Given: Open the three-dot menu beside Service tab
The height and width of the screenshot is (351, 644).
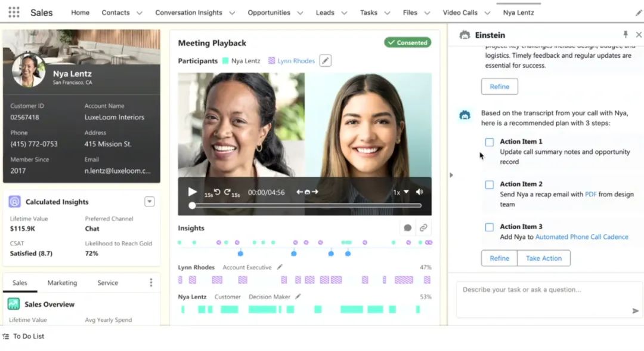Looking at the screenshot, I should (151, 282).
